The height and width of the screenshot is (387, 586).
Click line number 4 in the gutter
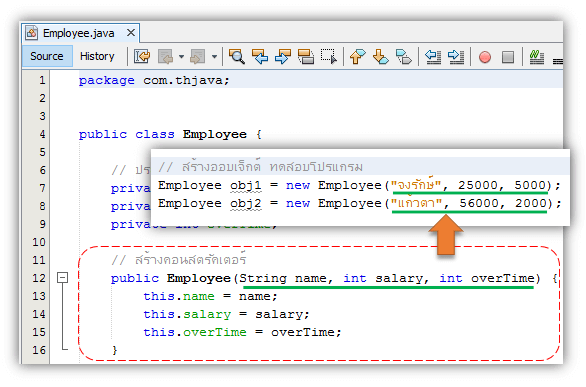42,134
